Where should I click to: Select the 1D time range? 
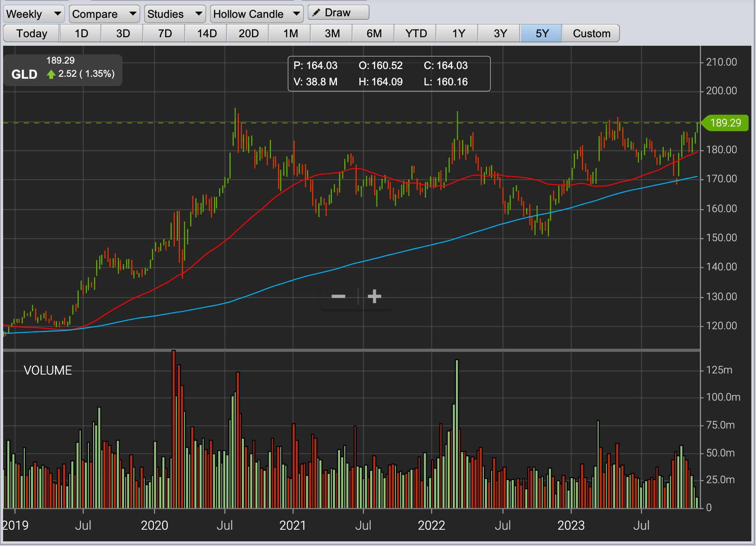click(x=81, y=33)
